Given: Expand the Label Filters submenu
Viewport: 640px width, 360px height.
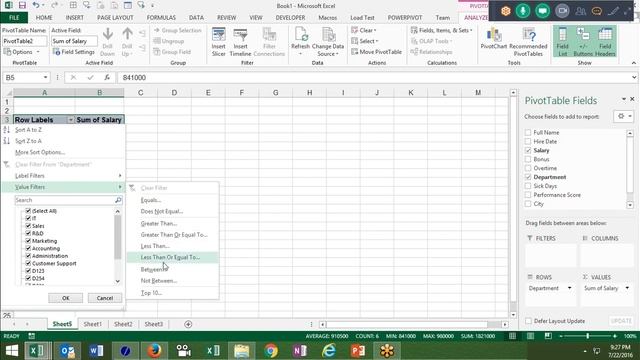Looking at the screenshot, I should [x=63, y=176].
